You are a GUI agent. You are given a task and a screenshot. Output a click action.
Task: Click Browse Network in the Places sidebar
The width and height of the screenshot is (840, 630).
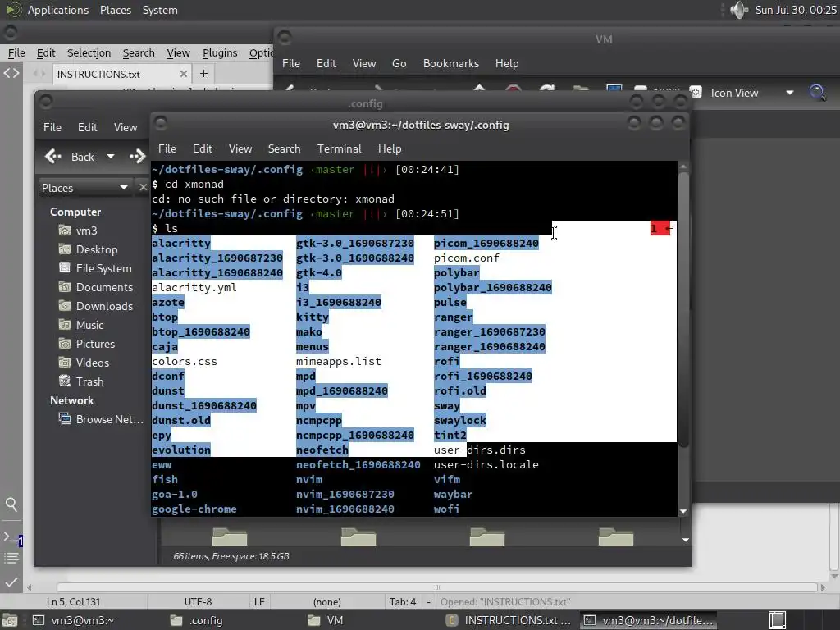pyautogui.click(x=101, y=419)
